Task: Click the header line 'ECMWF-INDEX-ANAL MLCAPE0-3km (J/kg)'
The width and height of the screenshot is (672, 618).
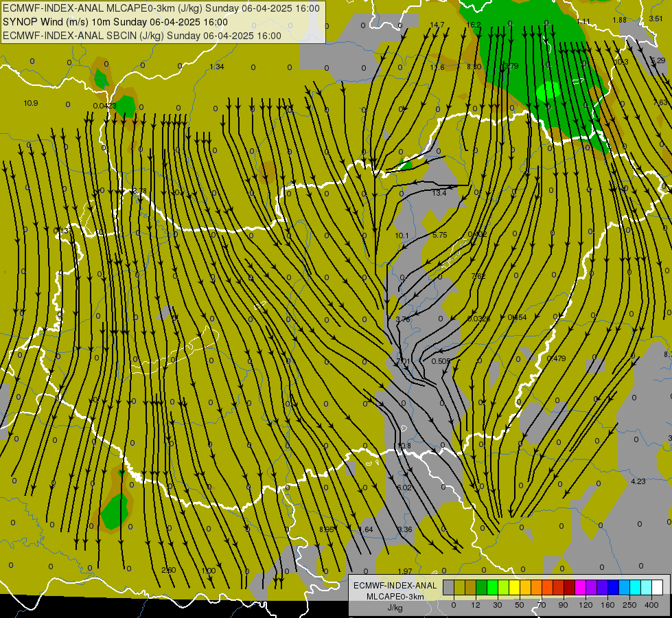Action: click(x=161, y=8)
